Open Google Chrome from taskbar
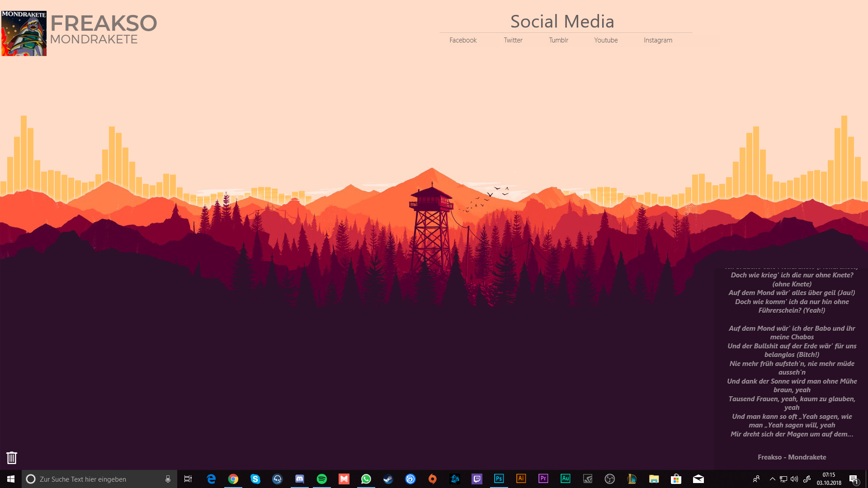 pyautogui.click(x=233, y=479)
